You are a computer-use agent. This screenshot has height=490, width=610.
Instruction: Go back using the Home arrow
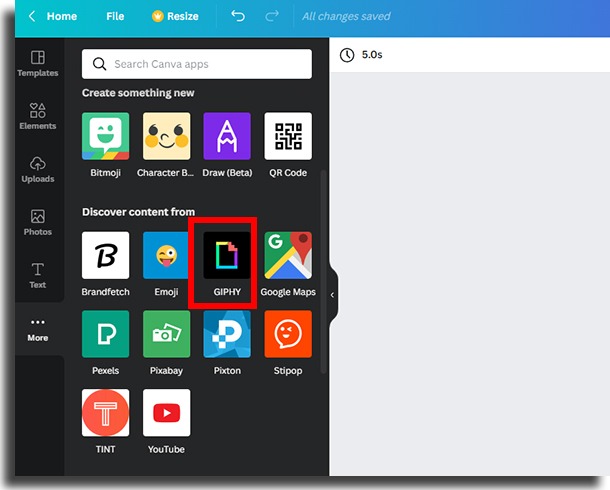[x=32, y=16]
